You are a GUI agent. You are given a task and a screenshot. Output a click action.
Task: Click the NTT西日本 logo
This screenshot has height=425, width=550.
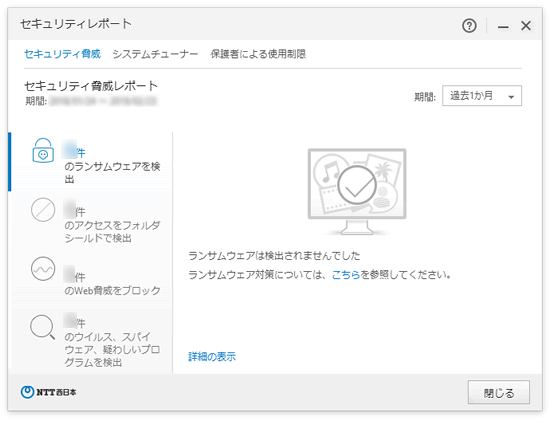(x=48, y=392)
